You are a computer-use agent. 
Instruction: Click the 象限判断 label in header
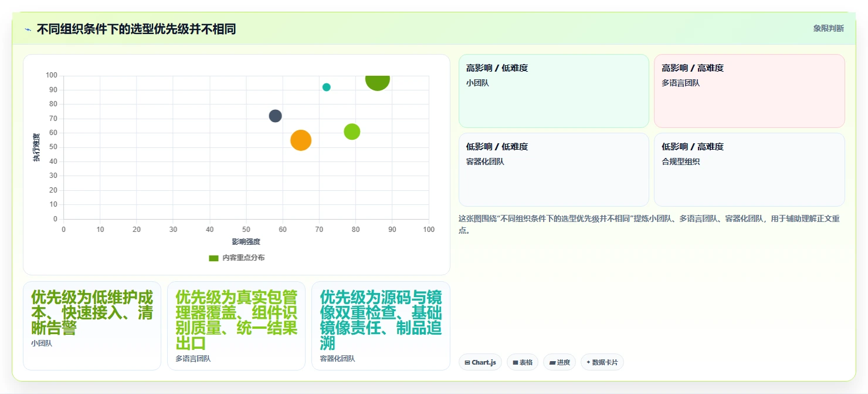[x=828, y=28]
